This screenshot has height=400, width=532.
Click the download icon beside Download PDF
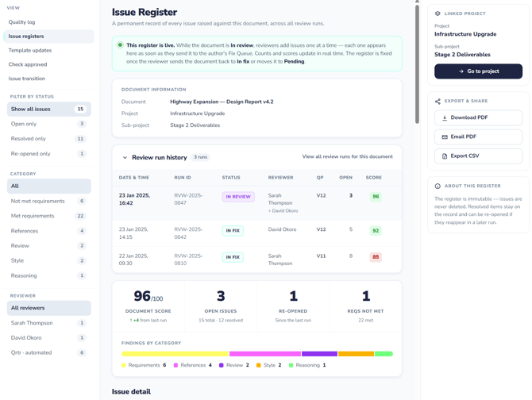(x=444, y=118)
